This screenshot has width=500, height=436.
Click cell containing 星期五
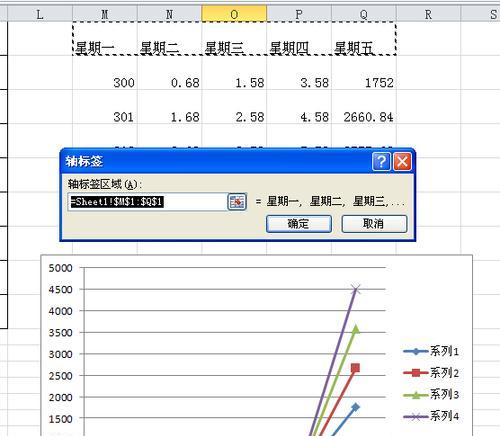click(x=364, y=39)
